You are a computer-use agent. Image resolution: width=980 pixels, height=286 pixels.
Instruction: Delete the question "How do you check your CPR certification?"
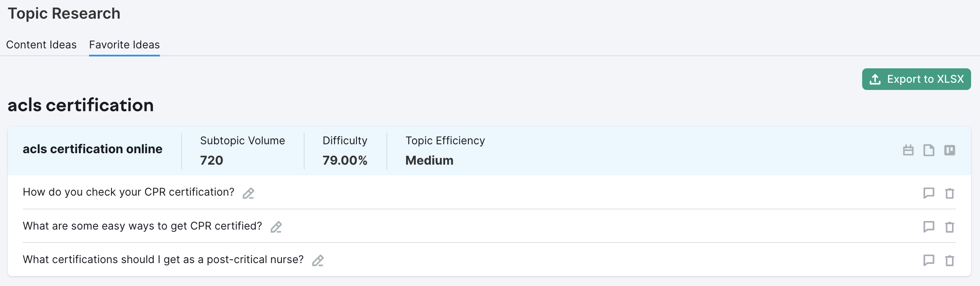click(x=949, y=193)
